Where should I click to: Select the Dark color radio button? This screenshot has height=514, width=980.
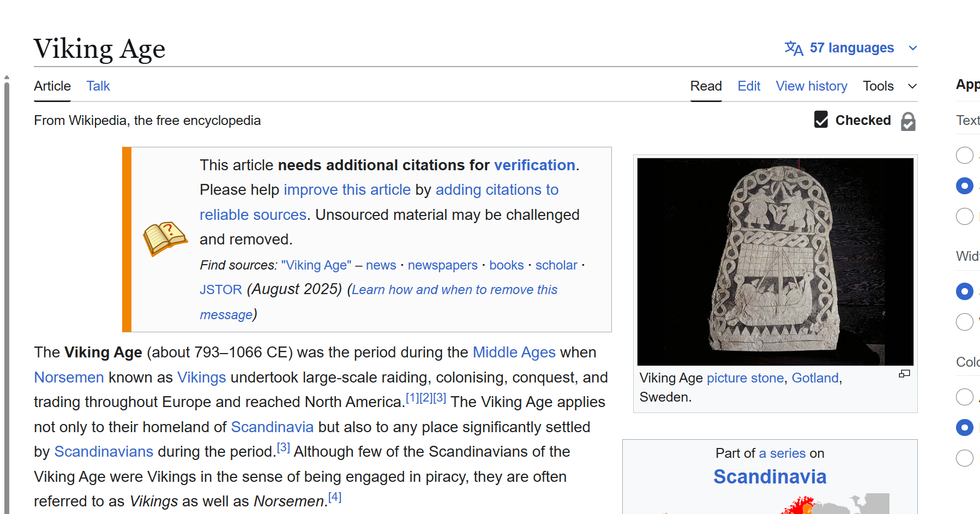click(964, 458)
